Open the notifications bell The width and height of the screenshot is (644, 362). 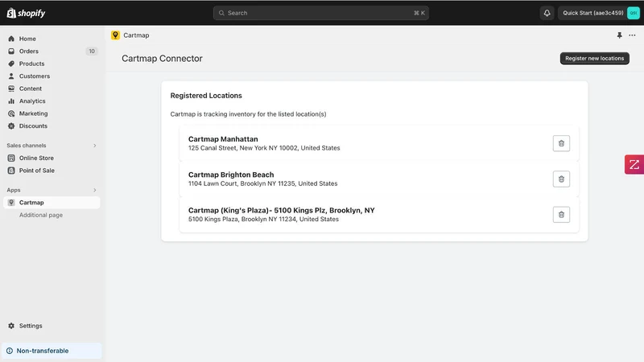click(547, 13)
